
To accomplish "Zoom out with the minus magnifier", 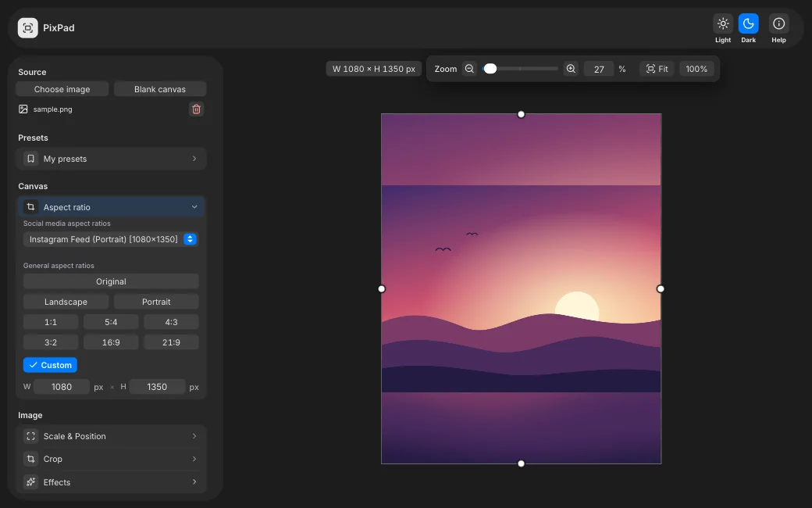I will coord(469,69).
